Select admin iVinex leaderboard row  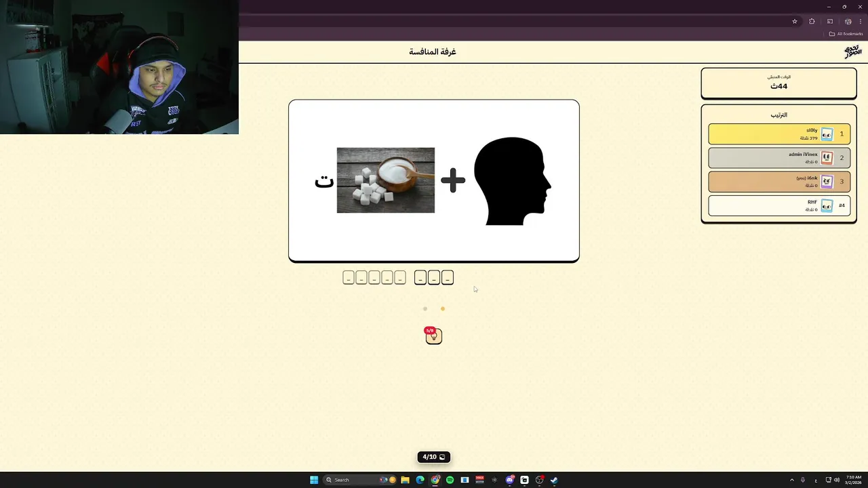[x=779, y=158]
